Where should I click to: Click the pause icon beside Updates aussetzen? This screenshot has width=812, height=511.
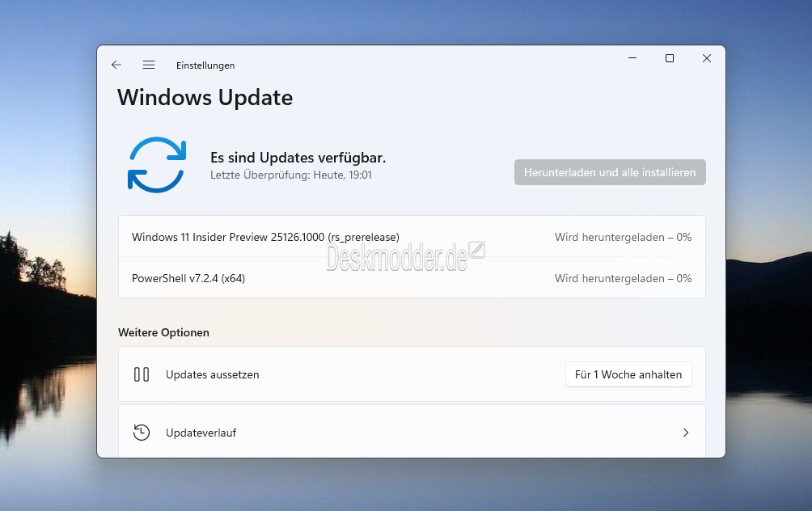[142, 374]
